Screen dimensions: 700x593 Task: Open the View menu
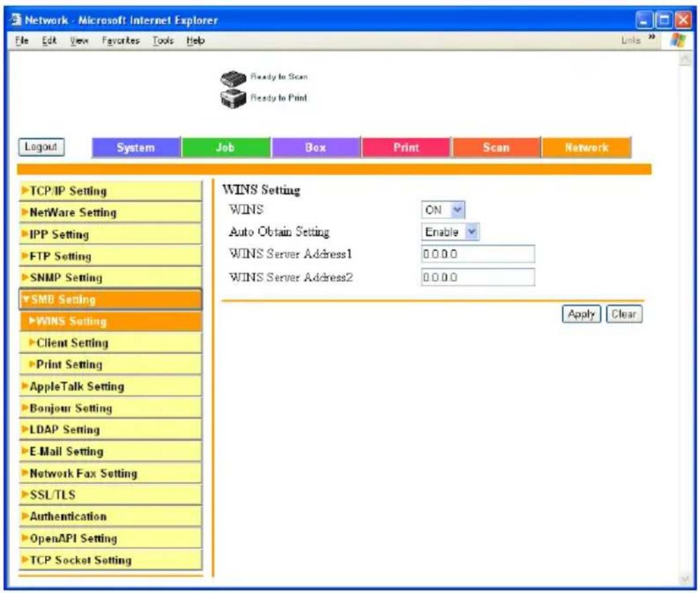pos(79,41)
